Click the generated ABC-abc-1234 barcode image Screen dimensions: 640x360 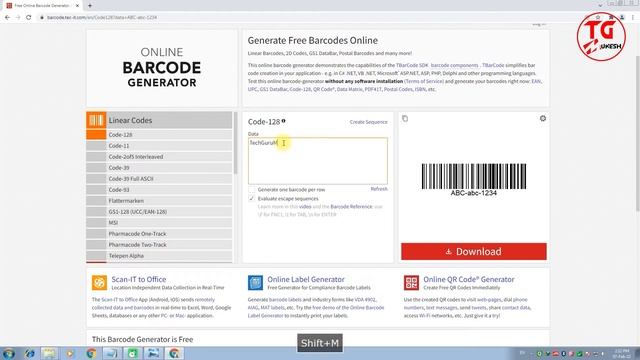click(473, 180)
